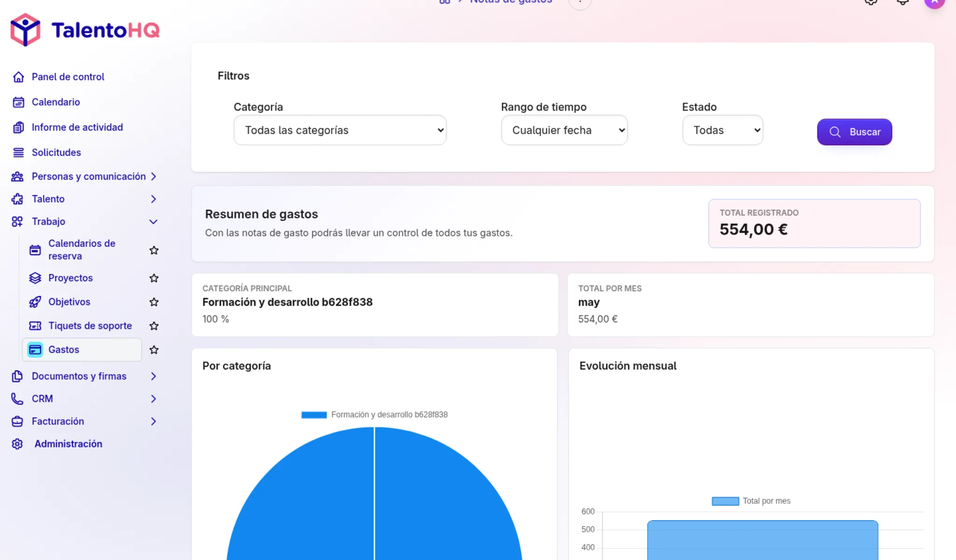Click the Talento puzzle icon
The height and width of the screenshot is (560, 956).
(17, 199)
